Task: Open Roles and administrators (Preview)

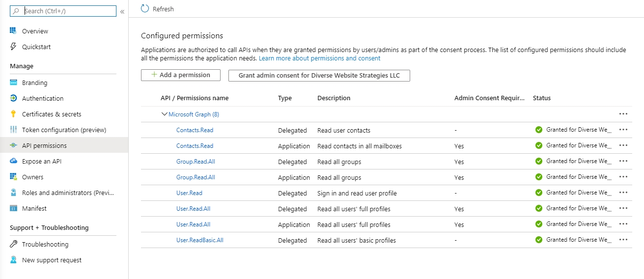Action: [x=68, y=193]
